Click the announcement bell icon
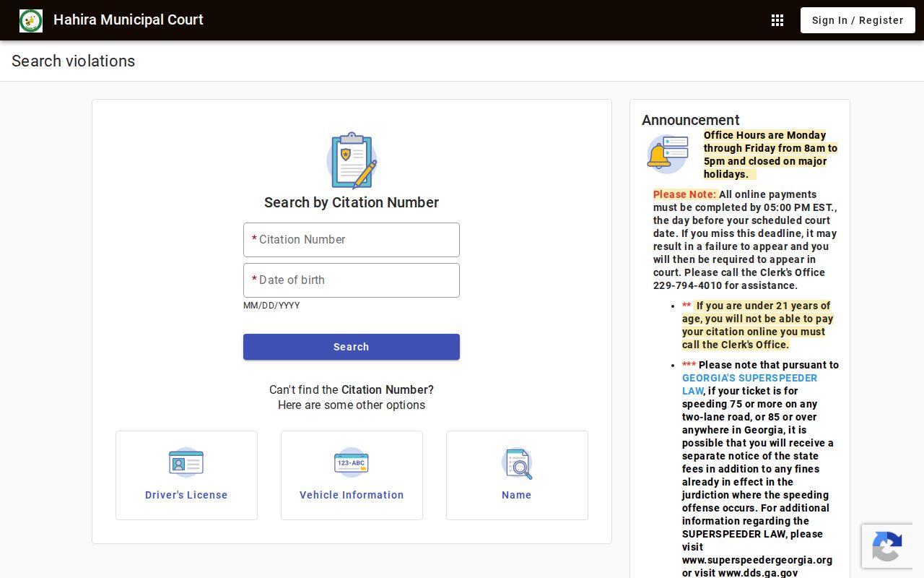Image resolution: width=924 pixels, height=578 pixels. click(668, 154)
